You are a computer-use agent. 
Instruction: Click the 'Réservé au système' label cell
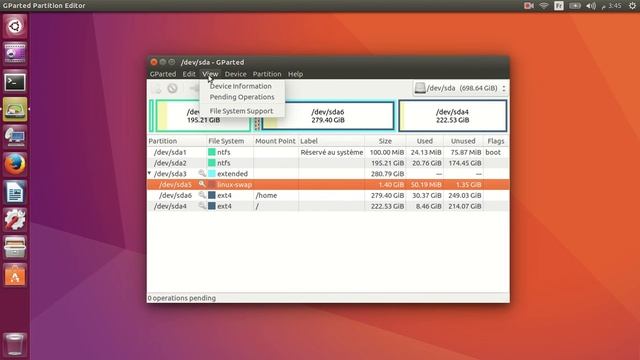pos(331,152)
